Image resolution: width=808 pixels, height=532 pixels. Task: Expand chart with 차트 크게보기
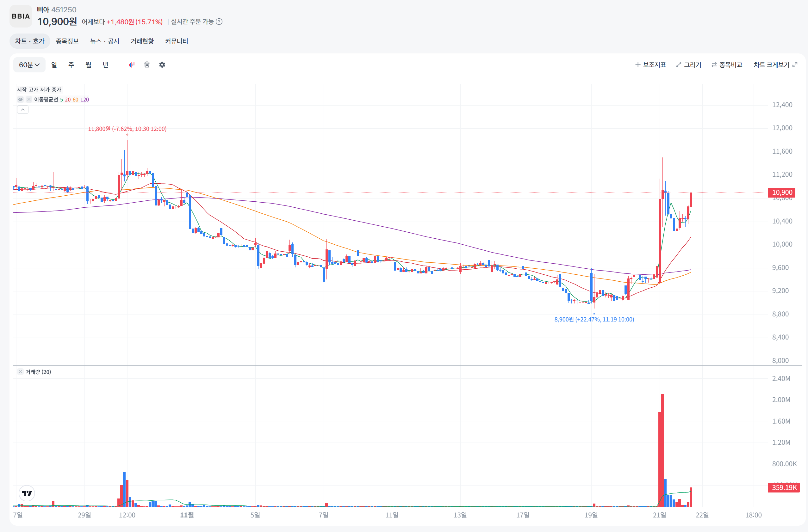click(x=775, y=64)
